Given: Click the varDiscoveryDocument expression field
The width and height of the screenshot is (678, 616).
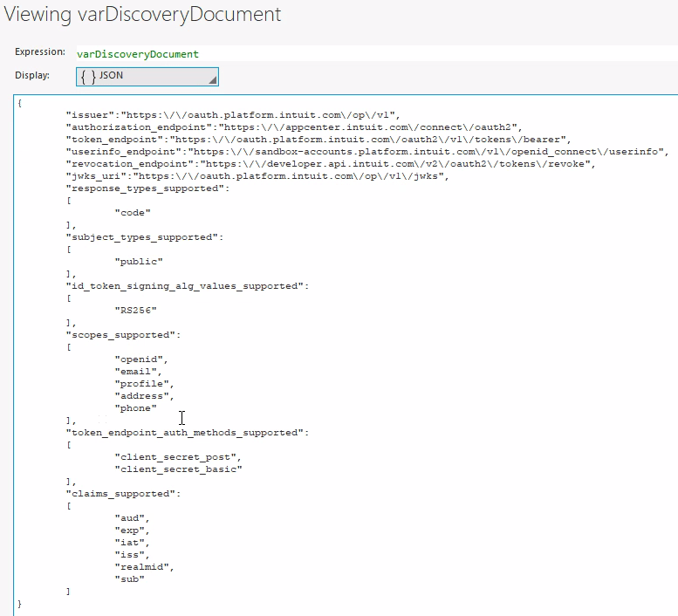Looking at the screenshot, I should (138, 54).
